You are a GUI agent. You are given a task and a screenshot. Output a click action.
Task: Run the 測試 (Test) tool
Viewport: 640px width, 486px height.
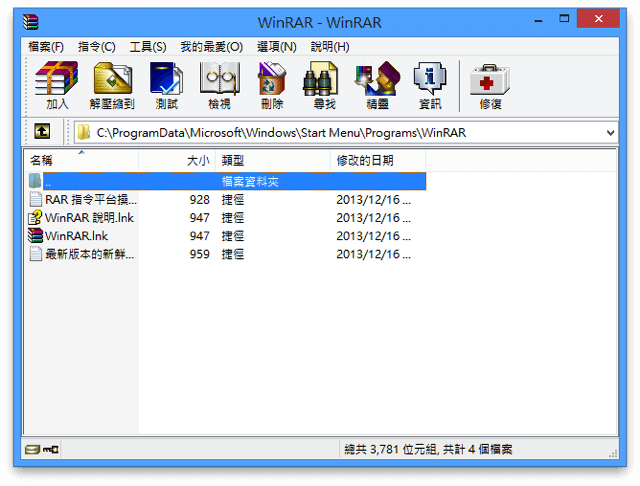[x=167, y=85]
